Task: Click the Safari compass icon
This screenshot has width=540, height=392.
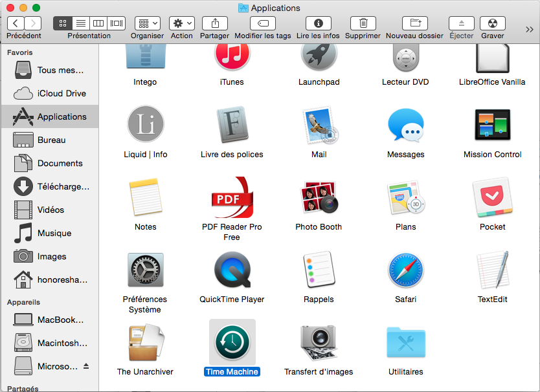Action: click(406, 270)
